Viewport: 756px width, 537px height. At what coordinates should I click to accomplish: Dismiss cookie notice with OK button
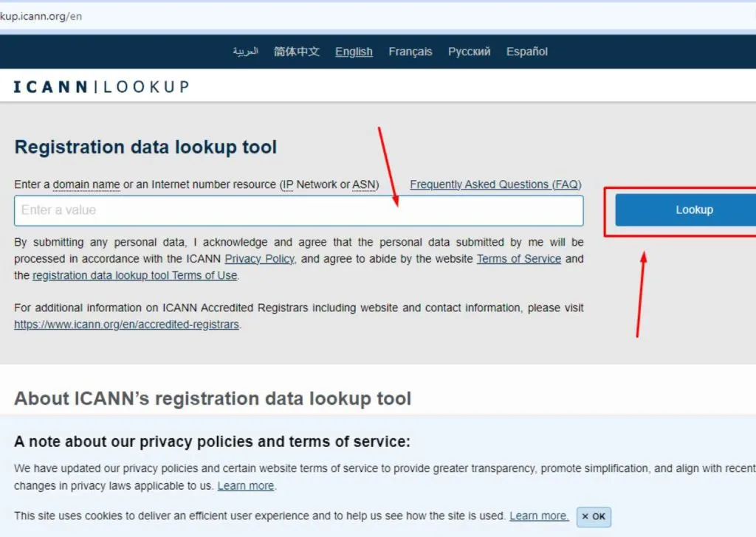pos(594,517)
